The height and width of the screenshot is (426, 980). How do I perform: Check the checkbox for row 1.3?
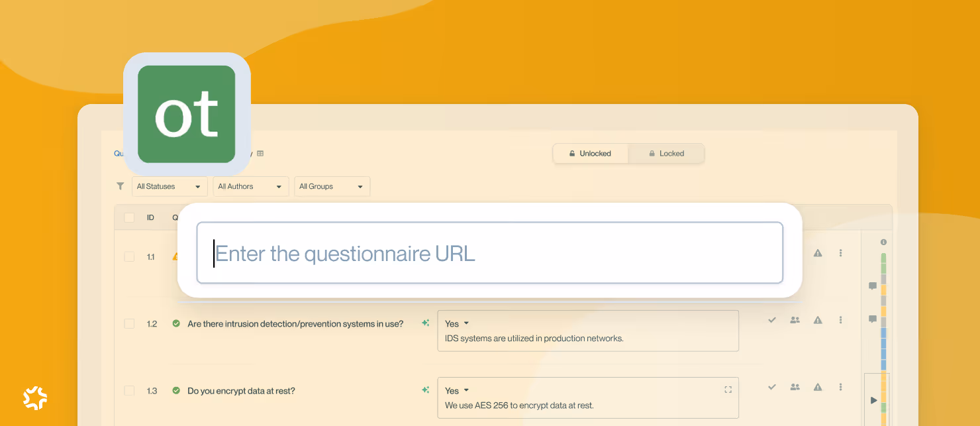(x=129, y=390)
